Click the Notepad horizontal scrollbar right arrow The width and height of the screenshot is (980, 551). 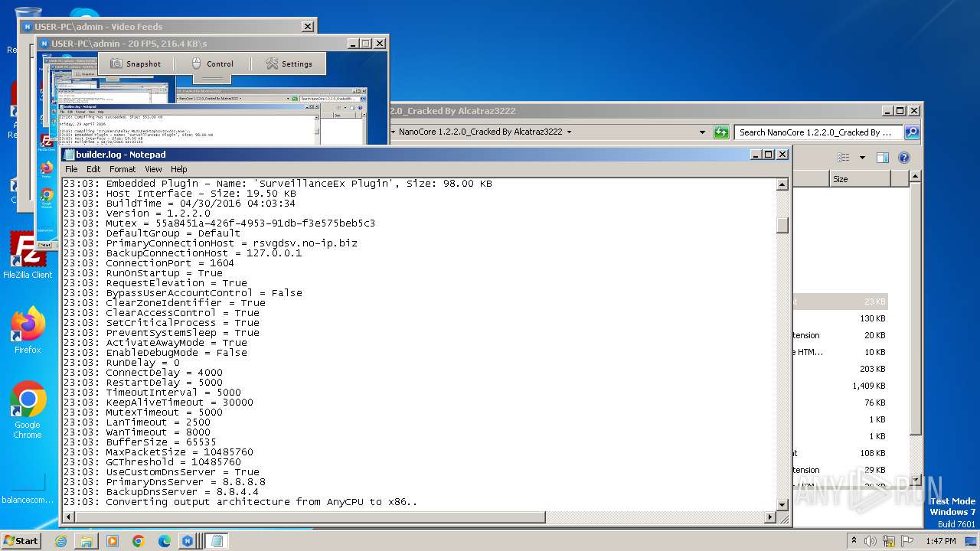[770, 517]
